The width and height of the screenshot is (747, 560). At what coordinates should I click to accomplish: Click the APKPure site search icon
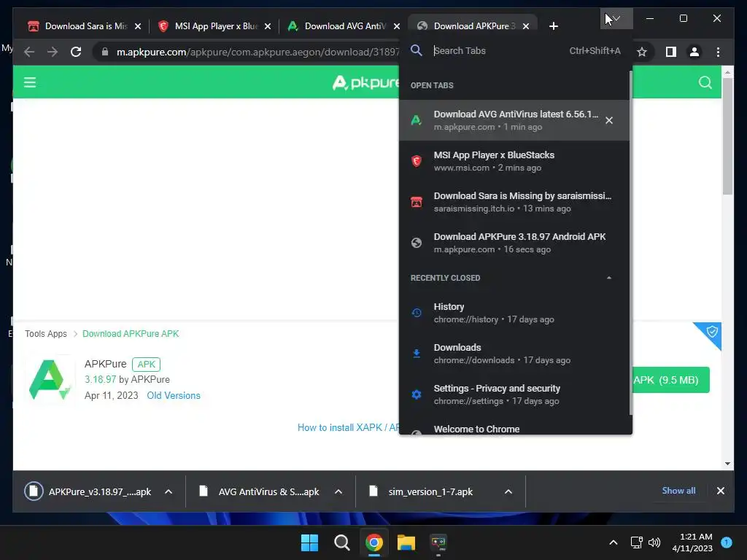[x=705, y=82]
